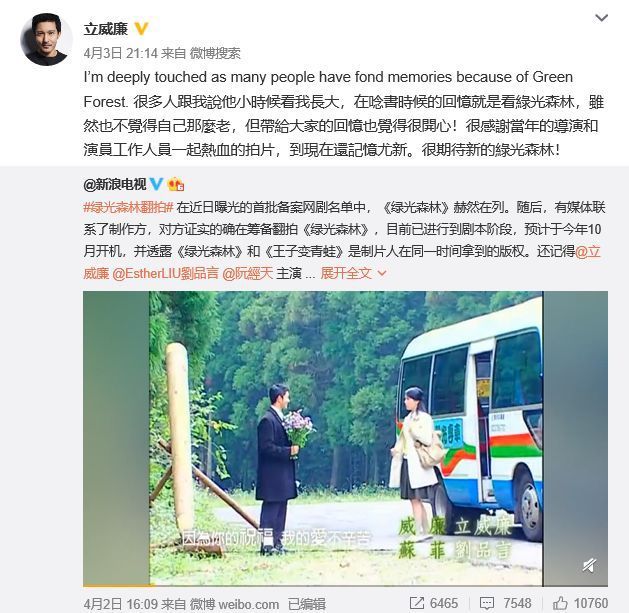The image size is (629, 613).
Task: Click the gold verified badge beside 立威廉
Action: [141, 29]
